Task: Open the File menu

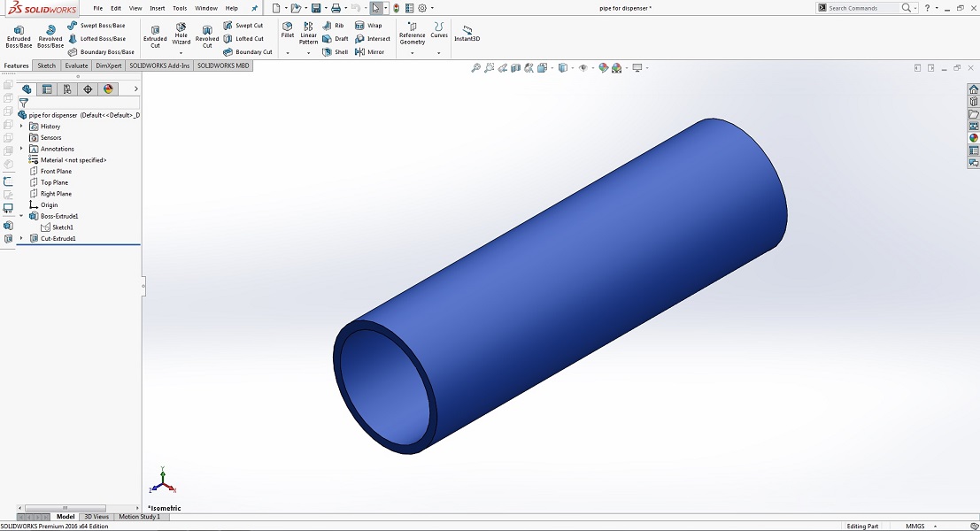Action: click(98, 8)
